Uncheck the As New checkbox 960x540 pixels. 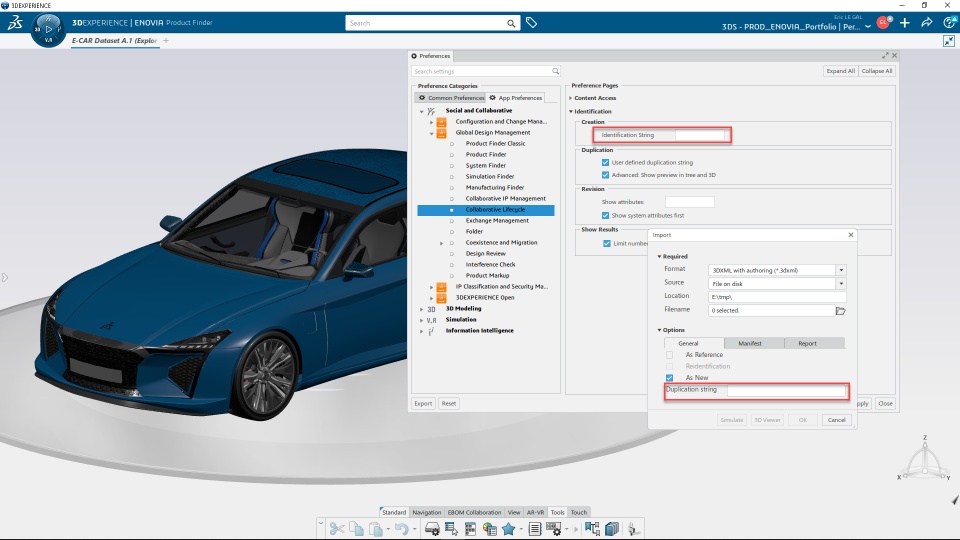(669, 378)
